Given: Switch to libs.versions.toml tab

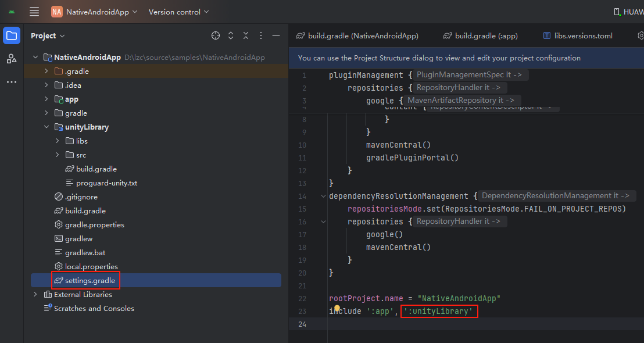Looking at the screenshot, I should point(578,35).
